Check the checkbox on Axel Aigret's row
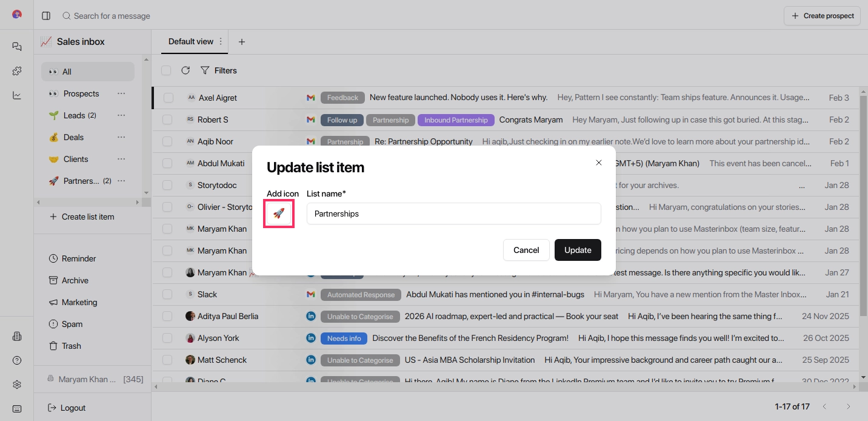The width and height of the screenshot is (868, 421). tap(167, 97)
